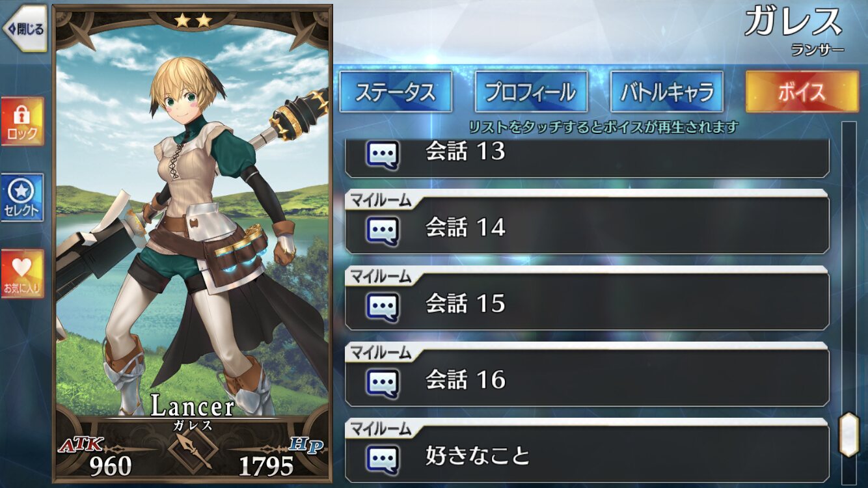This screenshot has height=488, width=868.
Task: Select the バトルキャラ tab
Action: pos(666,92)
